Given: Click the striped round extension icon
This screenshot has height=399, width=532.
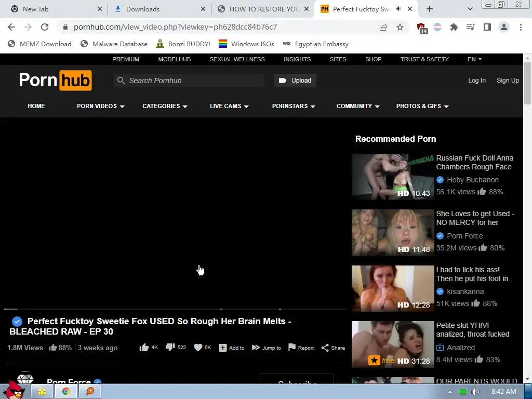Looking at the screenshot, I should (437, 27).
